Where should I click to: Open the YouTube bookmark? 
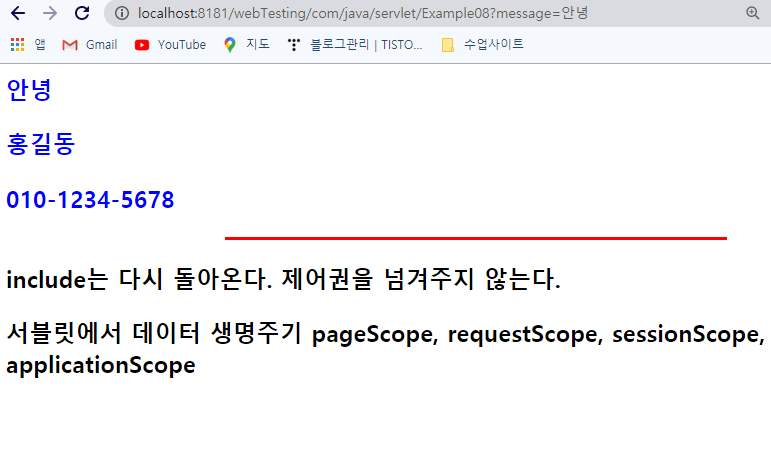pos(170,45)
